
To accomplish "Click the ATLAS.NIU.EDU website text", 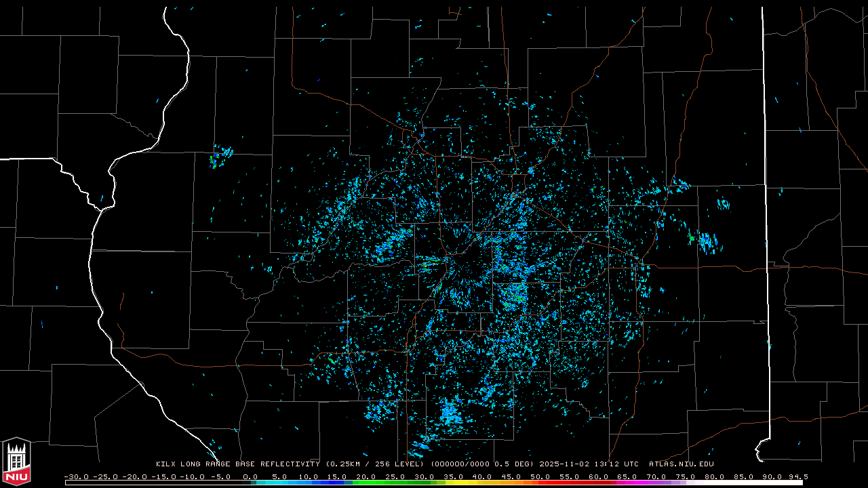I will [681, 464].
